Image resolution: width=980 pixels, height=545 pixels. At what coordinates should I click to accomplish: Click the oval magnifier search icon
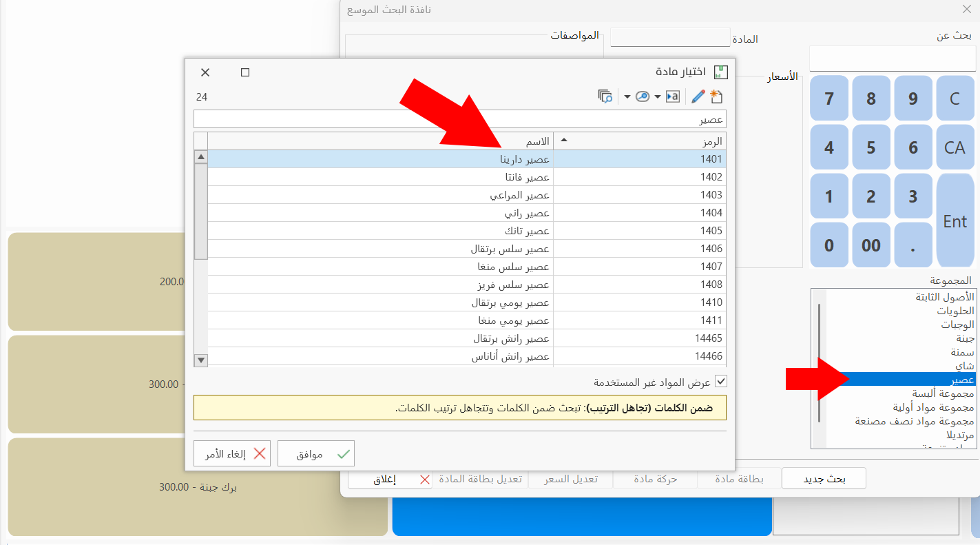coord(643,96)
